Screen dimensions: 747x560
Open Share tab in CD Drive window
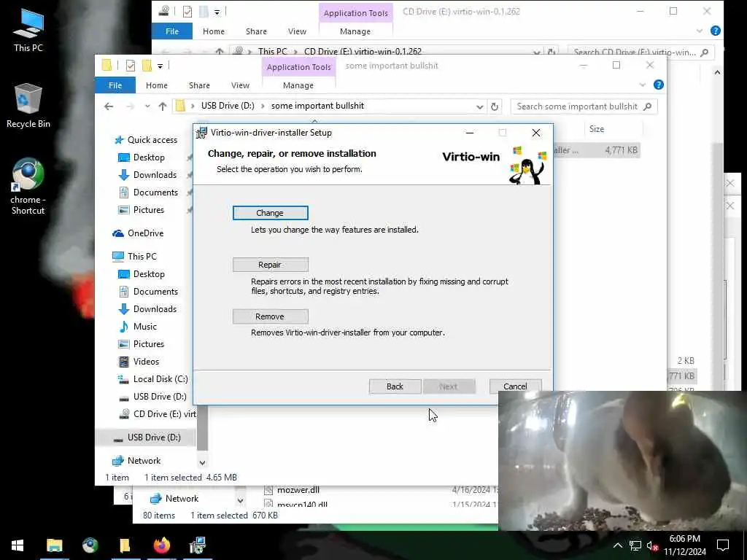[x=256, y=31]
